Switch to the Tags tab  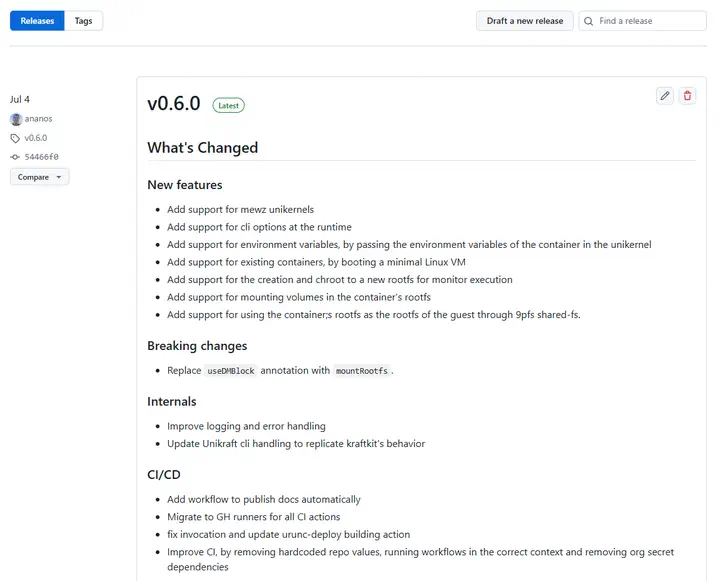(83, 21)
